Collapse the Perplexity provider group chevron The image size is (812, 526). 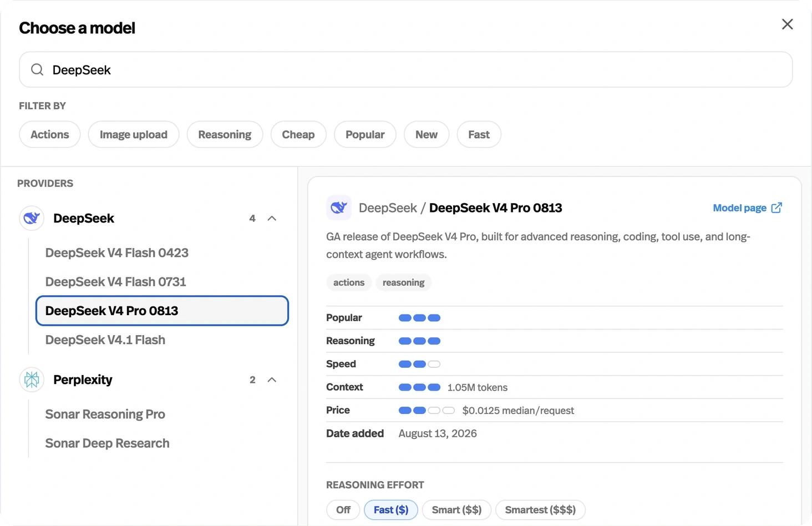[272, 380]
